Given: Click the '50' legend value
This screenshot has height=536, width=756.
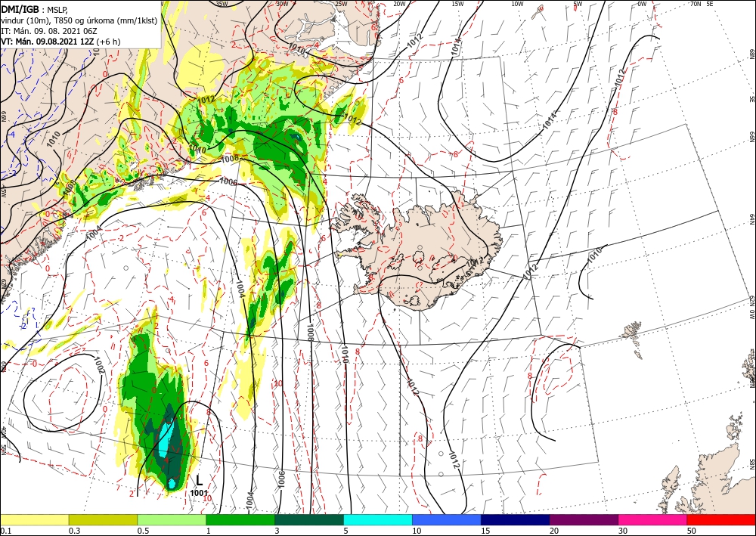Looking at the screenshot, I should point(692,531).
